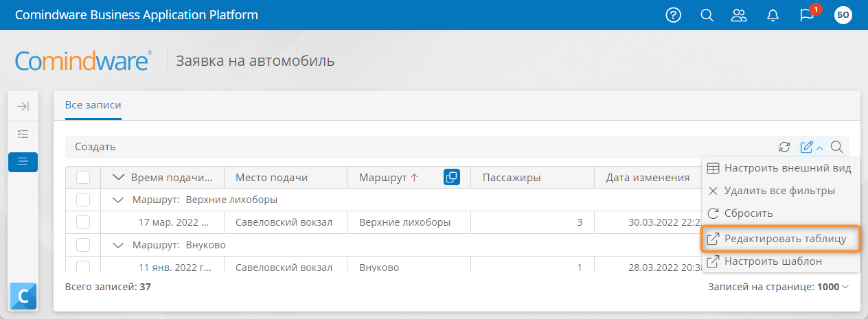
Task: Search within the table toolbar
Action: tap(836, 147)
